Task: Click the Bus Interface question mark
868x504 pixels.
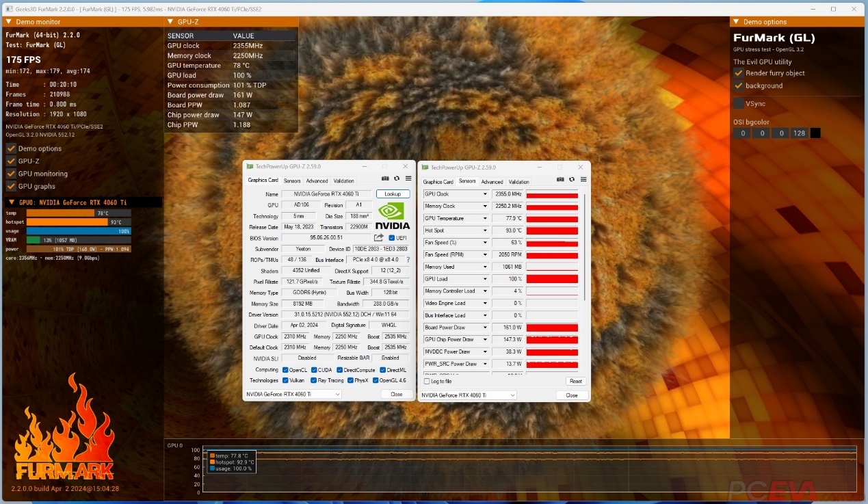Action: 408,260
